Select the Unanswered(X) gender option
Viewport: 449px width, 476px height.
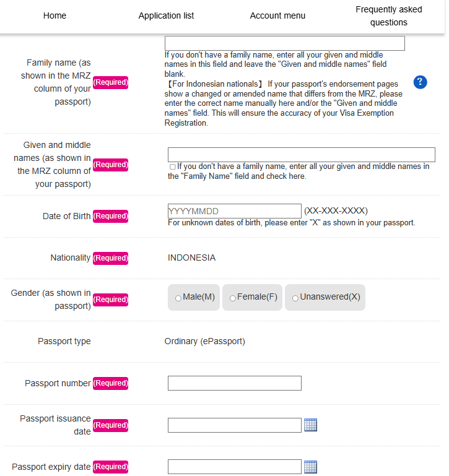[x=295, y=298]
